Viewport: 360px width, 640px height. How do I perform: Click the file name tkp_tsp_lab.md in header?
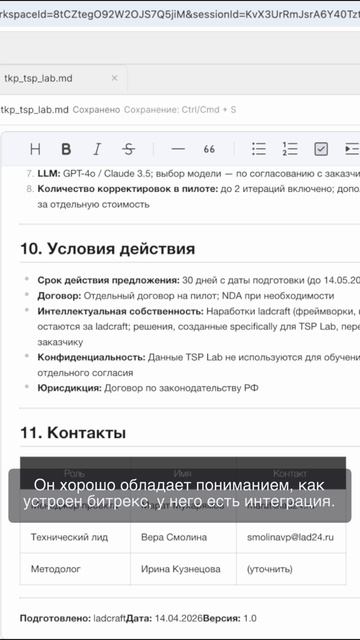tap(34, 110)
